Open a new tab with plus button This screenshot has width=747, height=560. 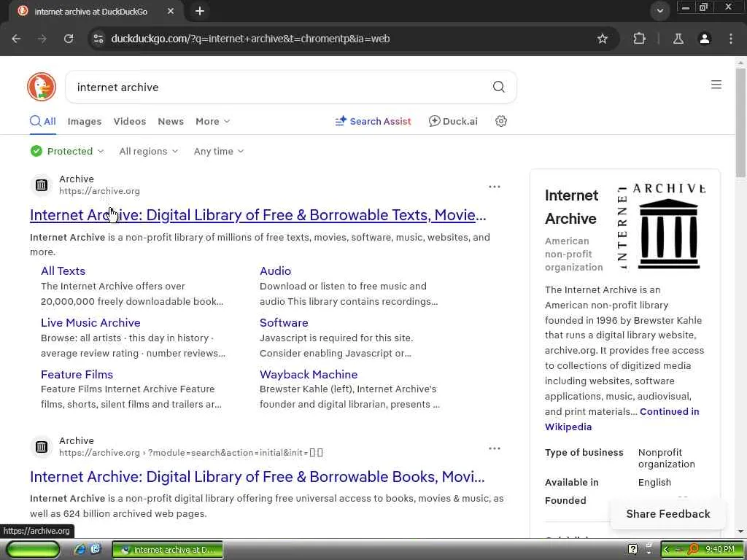pos(200,11)
